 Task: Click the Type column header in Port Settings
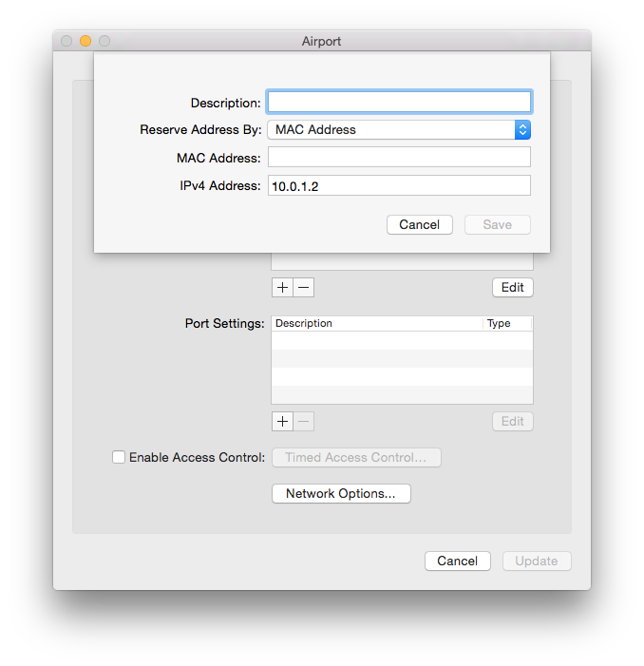click(x=507, y=324)
